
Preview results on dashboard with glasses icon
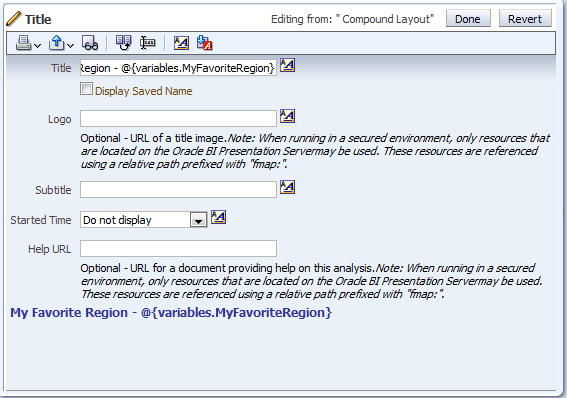click(x=90, y=43)
